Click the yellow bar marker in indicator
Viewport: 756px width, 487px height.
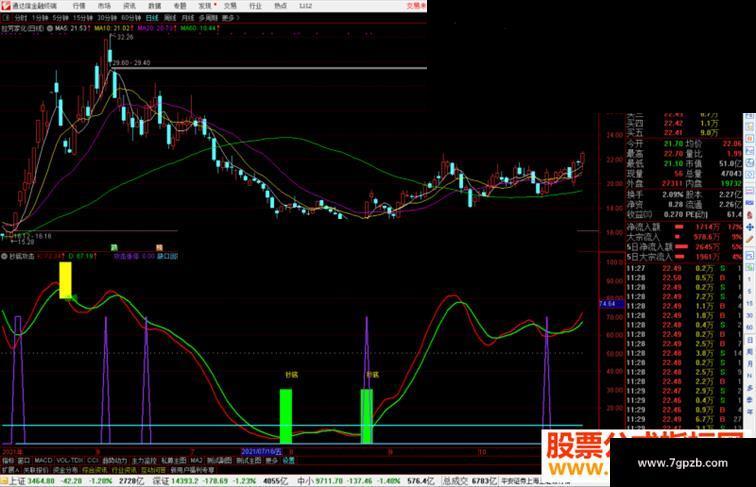pyautogui.click(x=66, y=280)
